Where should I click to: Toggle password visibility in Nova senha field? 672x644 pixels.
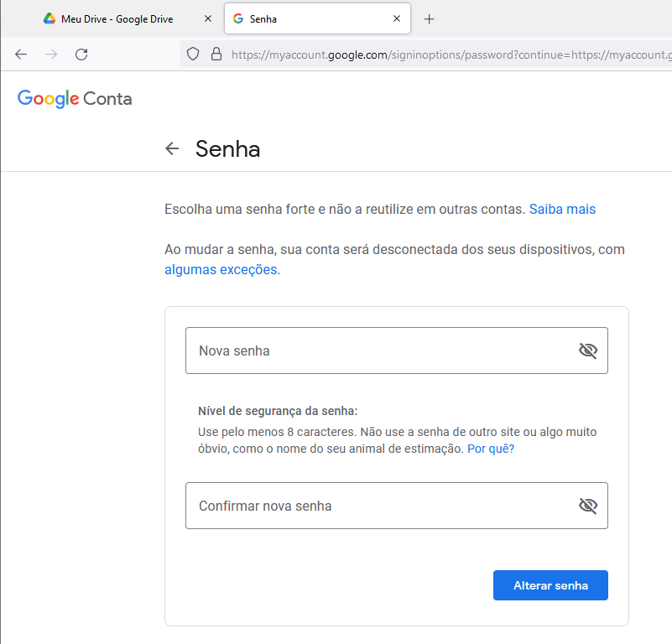click(588, 351)
